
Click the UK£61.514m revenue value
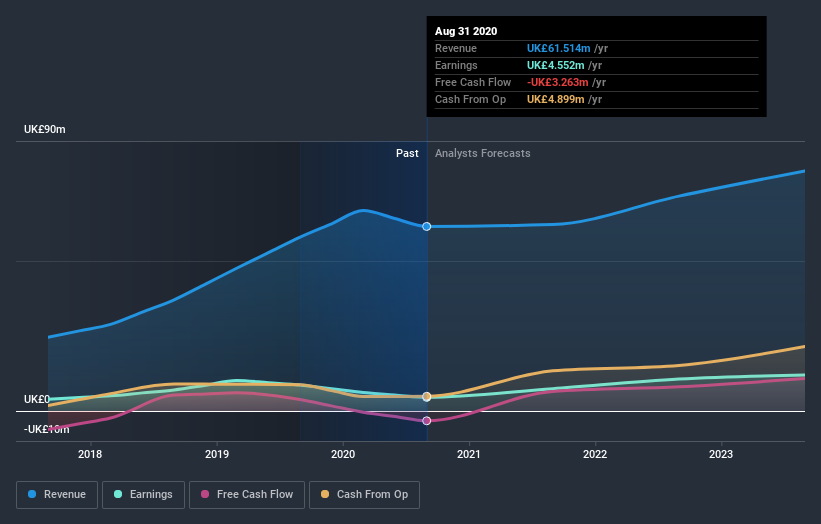tap(559, 48)
